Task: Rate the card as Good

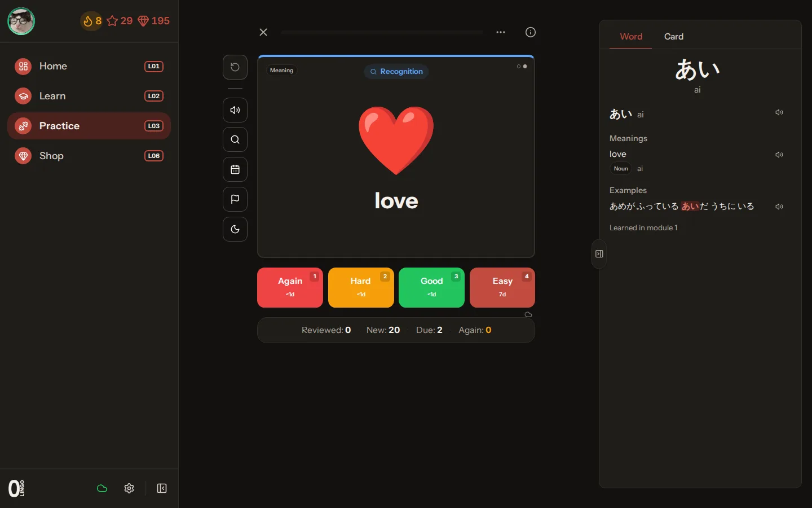Action: click(431, 287)
